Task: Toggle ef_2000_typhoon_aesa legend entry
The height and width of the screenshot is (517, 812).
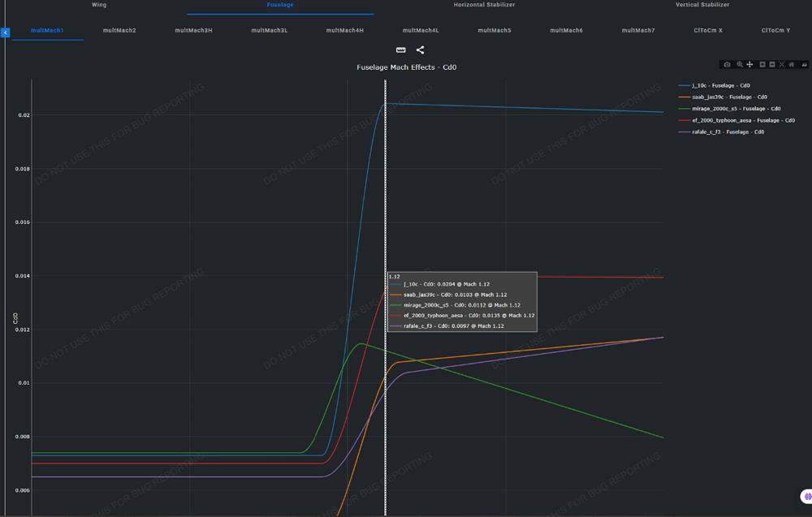Action: [743, 120]
